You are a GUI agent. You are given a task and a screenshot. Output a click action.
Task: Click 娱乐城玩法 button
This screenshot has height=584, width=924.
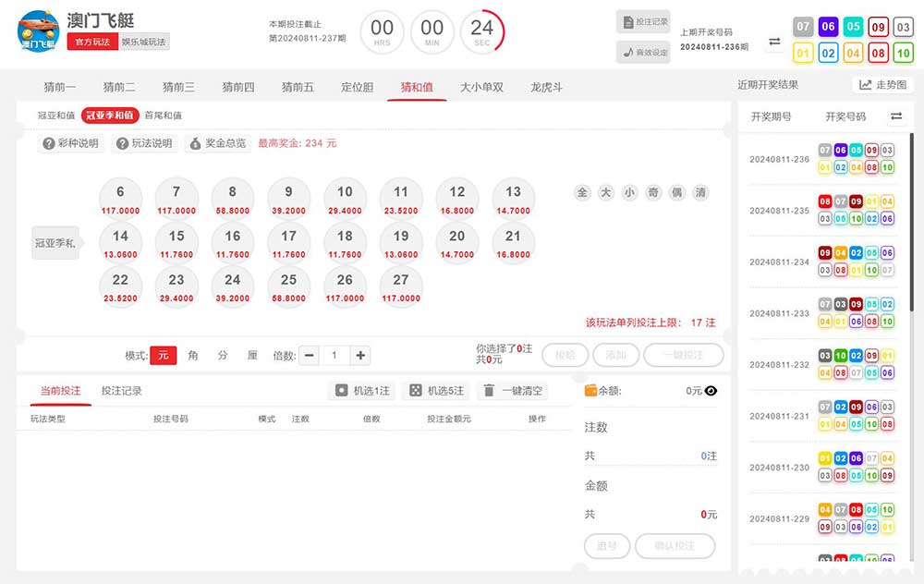145,43
